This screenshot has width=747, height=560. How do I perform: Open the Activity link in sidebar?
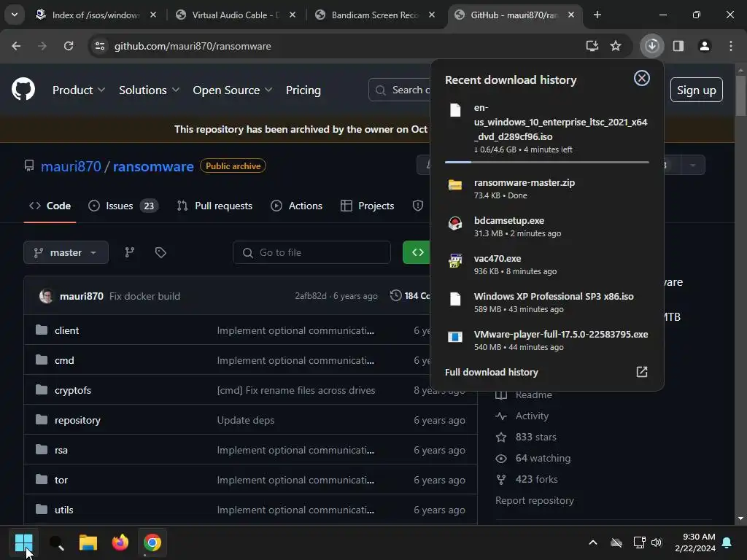coord(532,416)
